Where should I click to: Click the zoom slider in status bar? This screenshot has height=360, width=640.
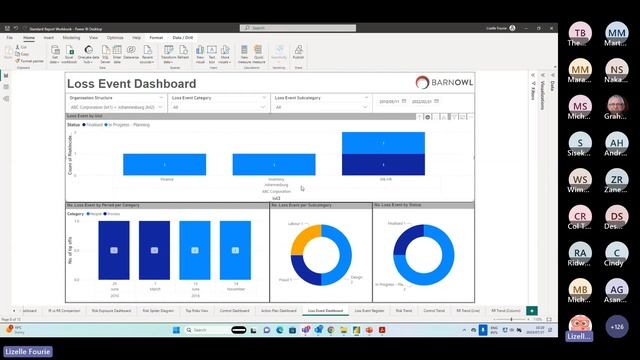click(x=511, y=319)
